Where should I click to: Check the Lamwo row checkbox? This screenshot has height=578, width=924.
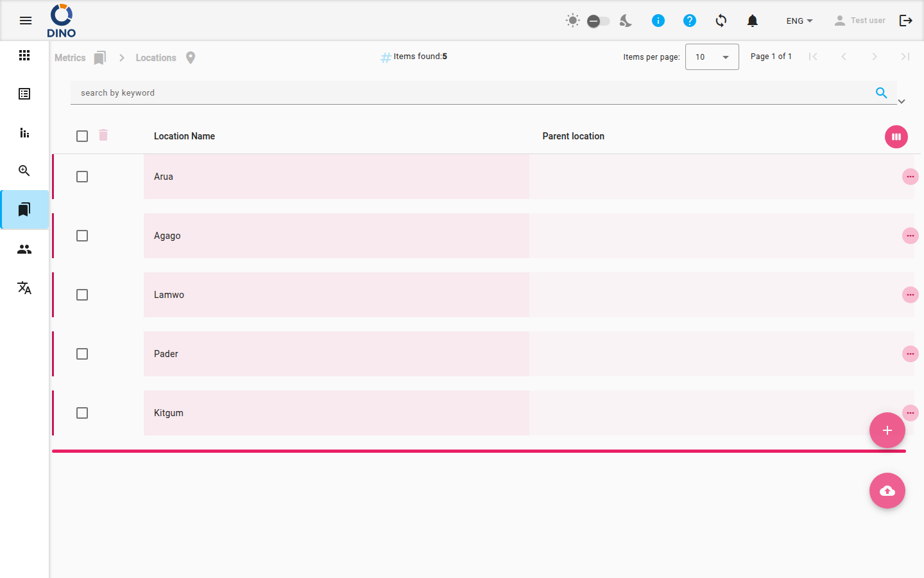pos(82,295)
